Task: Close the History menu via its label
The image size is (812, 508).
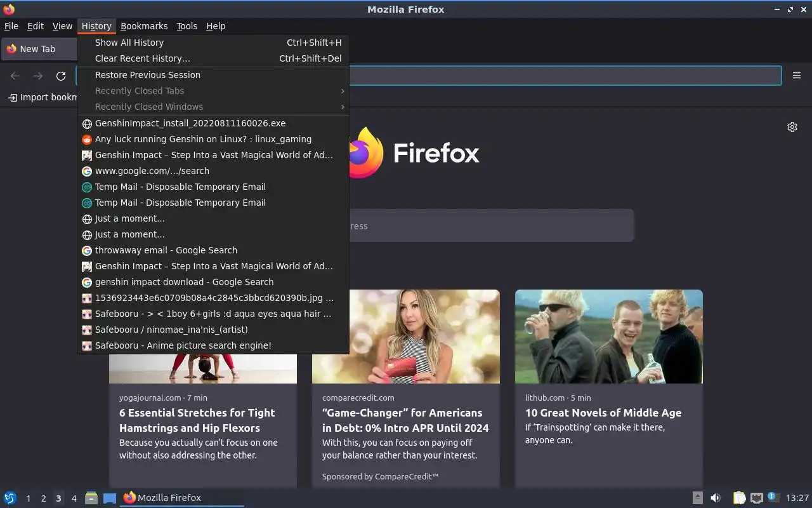Action: pyautogui.click(x=96, y=26)
